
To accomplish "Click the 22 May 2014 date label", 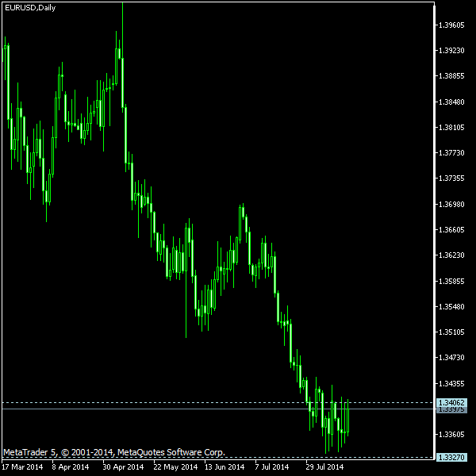I will tap(175, 466).
